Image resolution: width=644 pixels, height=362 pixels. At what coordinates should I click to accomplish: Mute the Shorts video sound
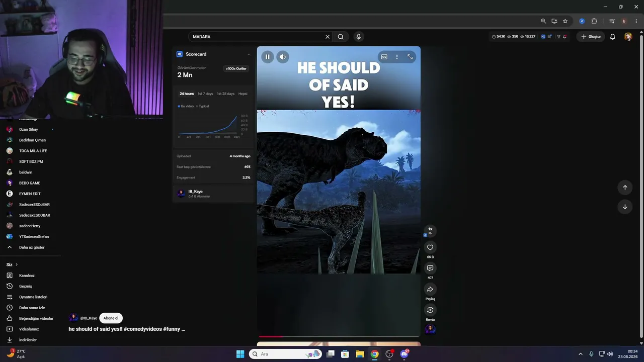pyautogui.click(x=283, y=57)
